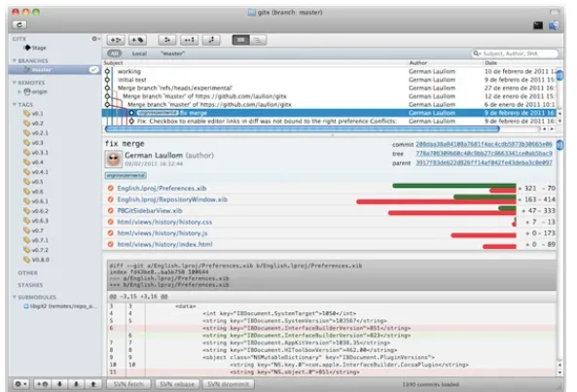This screenshot has width=577, height=392.
Task: Show All branches filter
Action: (115, 53)
